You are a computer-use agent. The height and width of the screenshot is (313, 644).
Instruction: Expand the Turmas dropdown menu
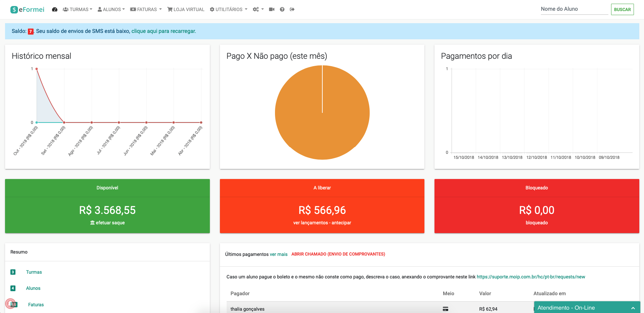coord(78,9)
